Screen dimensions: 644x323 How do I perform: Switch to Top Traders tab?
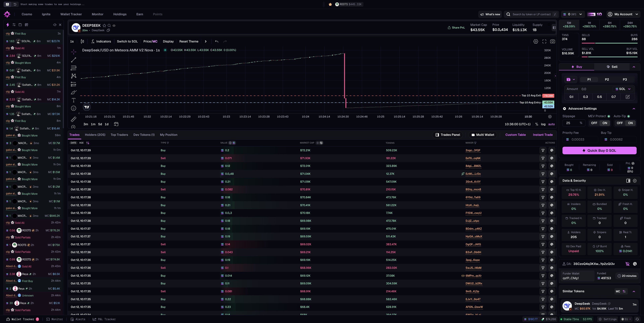point(119,135)
